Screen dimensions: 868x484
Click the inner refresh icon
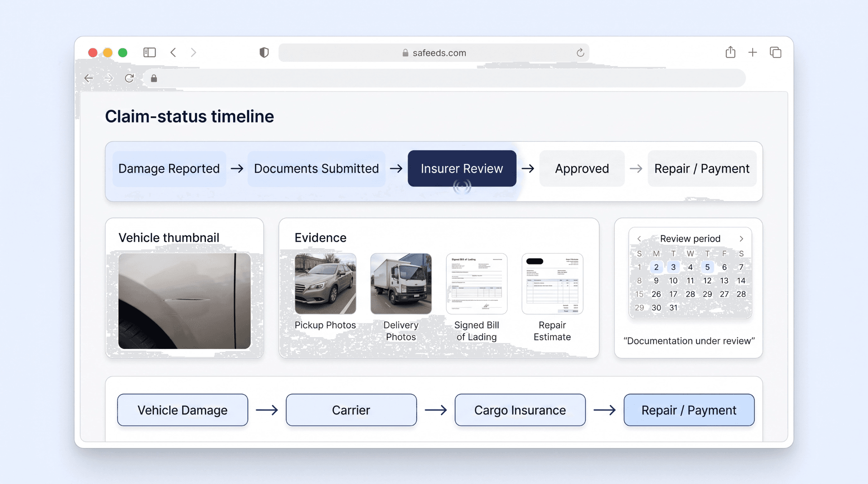tap(129, 78)
